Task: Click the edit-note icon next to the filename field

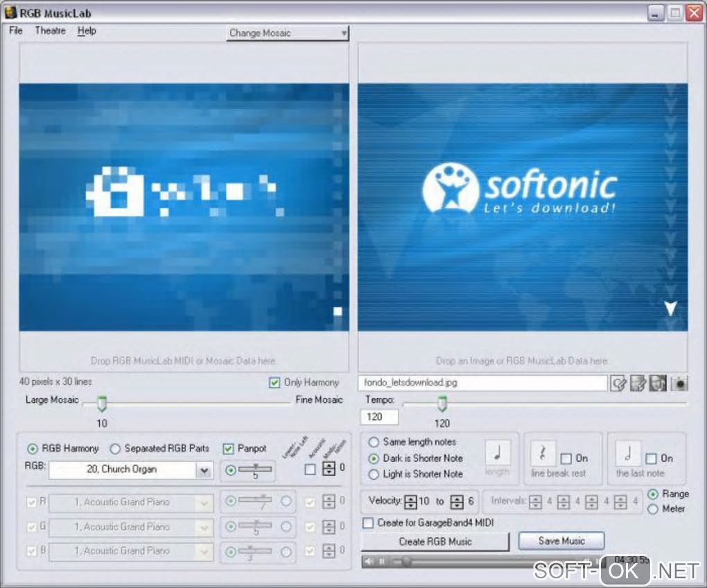Action: 618,383
